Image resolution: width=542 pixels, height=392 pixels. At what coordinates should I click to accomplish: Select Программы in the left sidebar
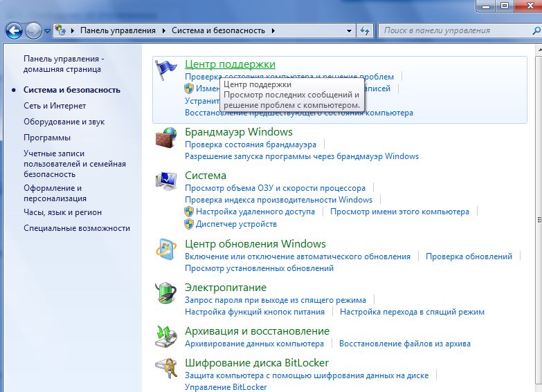47,138
